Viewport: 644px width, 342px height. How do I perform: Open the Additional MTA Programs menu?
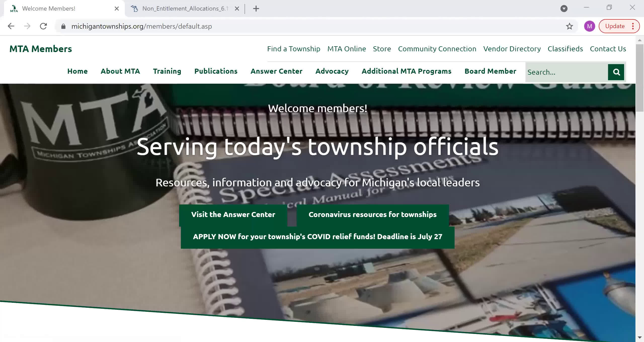point(407,71)
